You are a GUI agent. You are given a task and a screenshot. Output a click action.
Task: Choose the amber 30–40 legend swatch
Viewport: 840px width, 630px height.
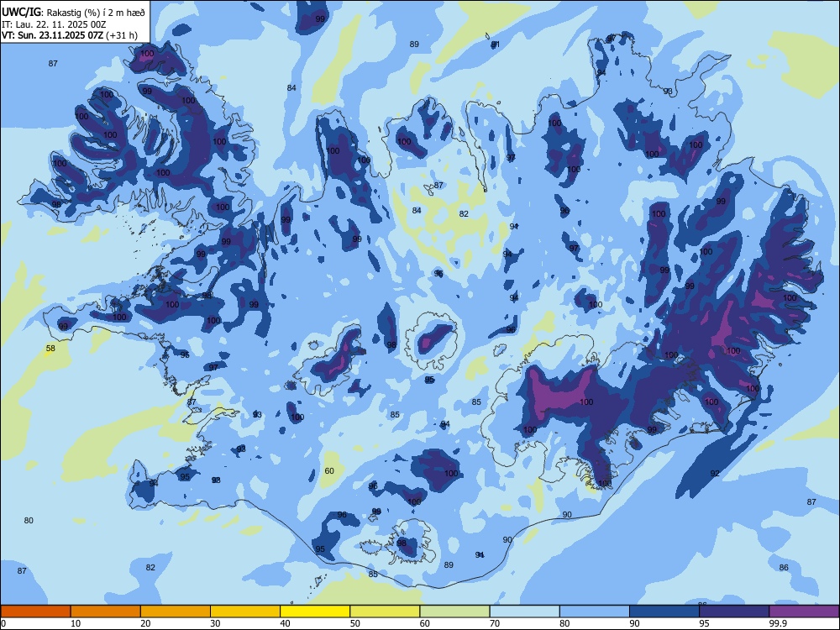(x=245, y=612)
